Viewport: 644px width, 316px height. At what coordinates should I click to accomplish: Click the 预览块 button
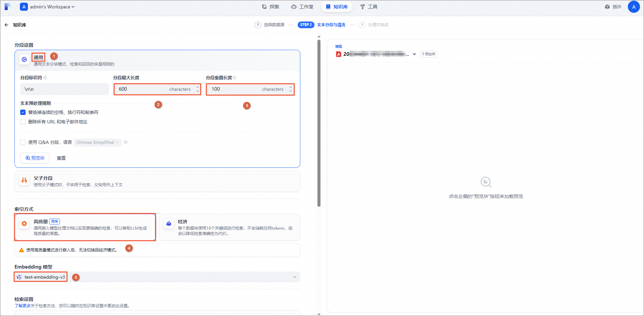[35, 158]
